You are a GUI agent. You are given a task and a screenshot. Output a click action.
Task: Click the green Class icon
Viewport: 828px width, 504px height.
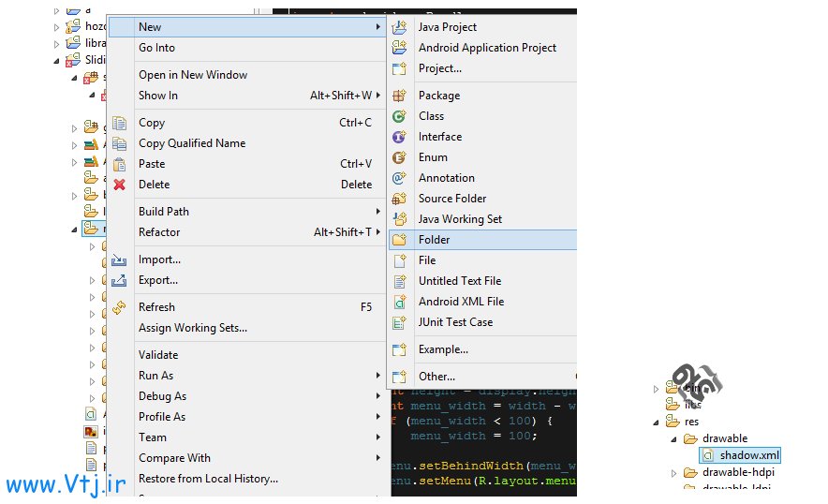click(400, 116)
